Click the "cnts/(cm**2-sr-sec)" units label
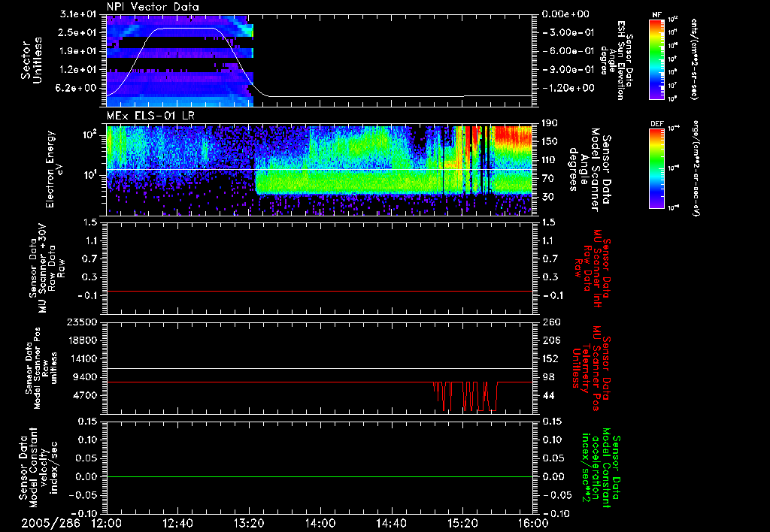 [694, 59]
